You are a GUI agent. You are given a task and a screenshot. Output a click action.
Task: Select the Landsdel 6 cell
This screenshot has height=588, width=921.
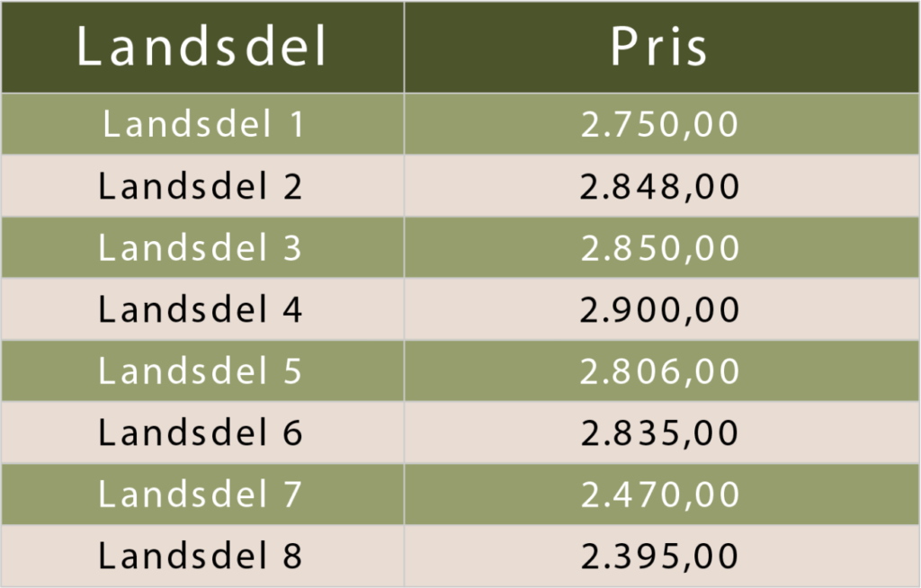tap(201, 433)
